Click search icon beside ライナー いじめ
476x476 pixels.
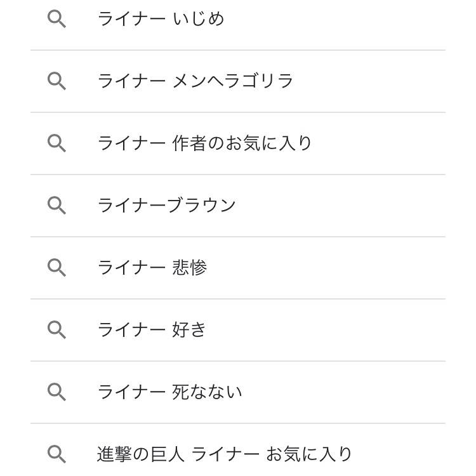pyautogui.click(x=56, y=19)
